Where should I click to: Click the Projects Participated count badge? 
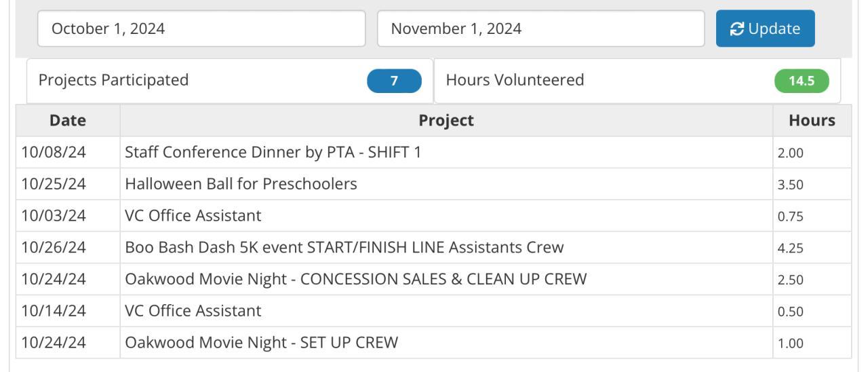[x=394, y=81]
